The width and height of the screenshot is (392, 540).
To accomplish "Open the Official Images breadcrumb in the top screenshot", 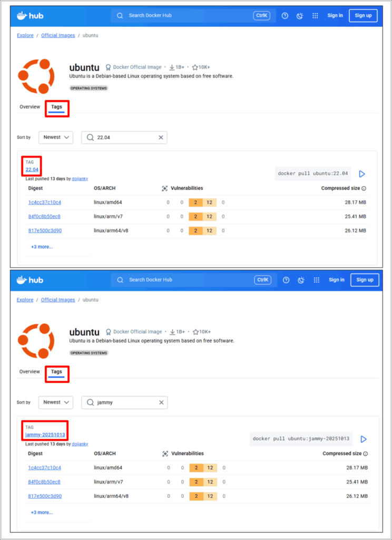I will (x=58, y=35).
